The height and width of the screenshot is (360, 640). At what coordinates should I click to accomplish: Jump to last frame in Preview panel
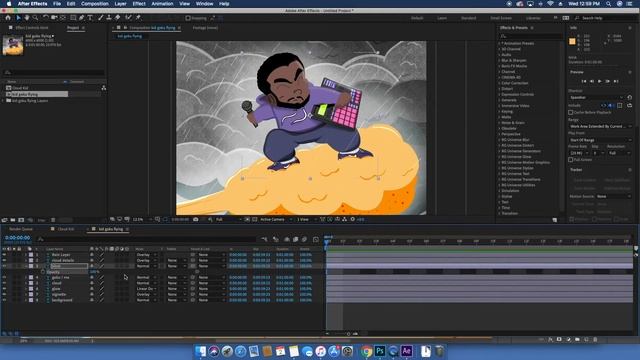tap(616, 81)
